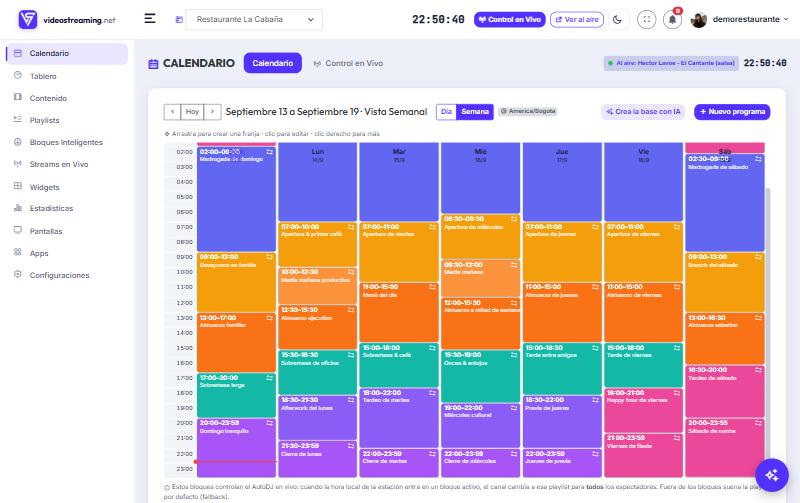800x503 pixels.
Task: Click repeat icon on Cierre de lunes block
Action: tap(351, 446)
